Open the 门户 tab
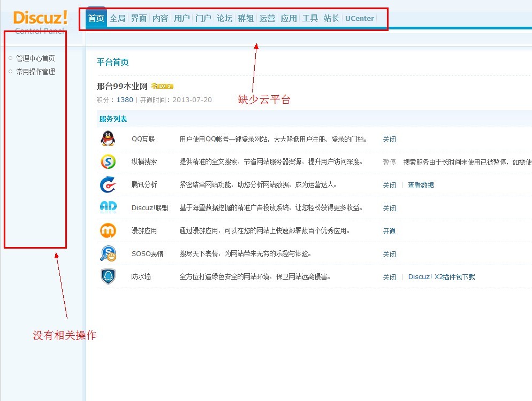532x401 pixels. point(203,18)
